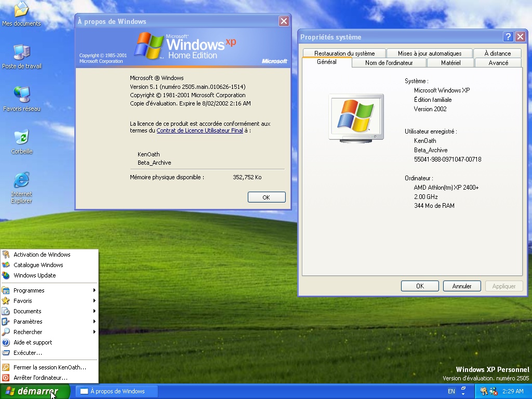The height and width of the screenshot is (399, 532).
Task: Close the Propriétés système window
Action: 520,37
